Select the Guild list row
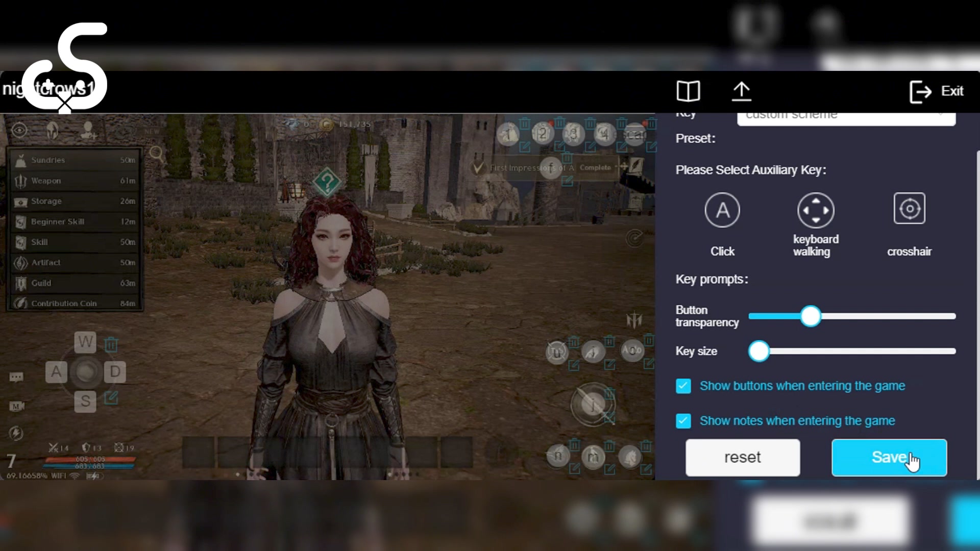980x551 pixels. click(x=75, y=283)
